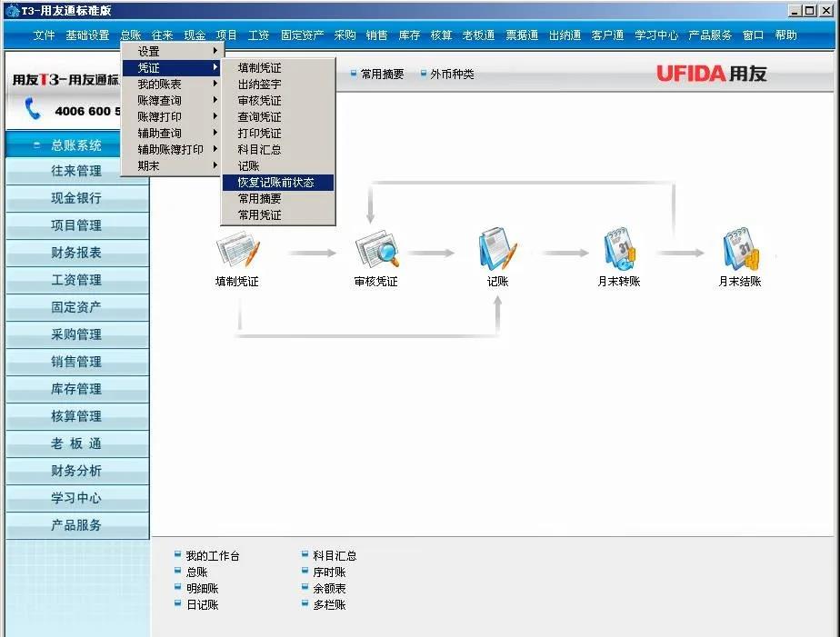Open 库存管理 in the sidebar
This screenshot has height=637, width=840.
77,390
